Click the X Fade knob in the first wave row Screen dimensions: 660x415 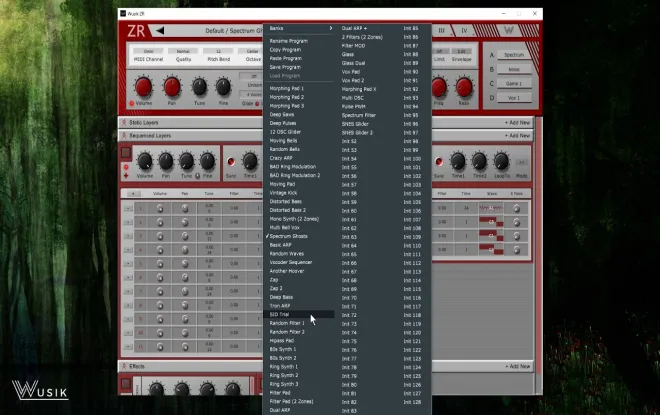coord(516,208)
